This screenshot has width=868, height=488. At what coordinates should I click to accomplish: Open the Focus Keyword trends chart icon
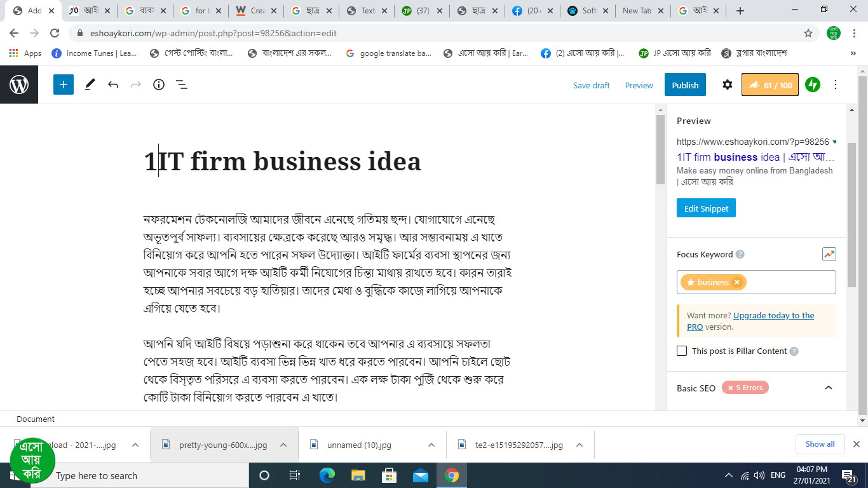[829, 254]
